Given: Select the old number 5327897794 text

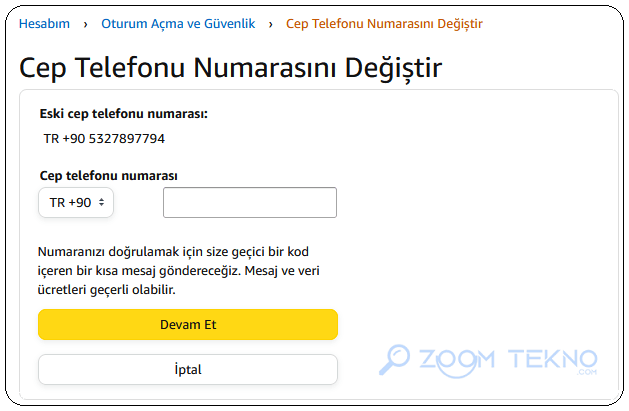Looking at the screenshot, I should click(127, 139).
